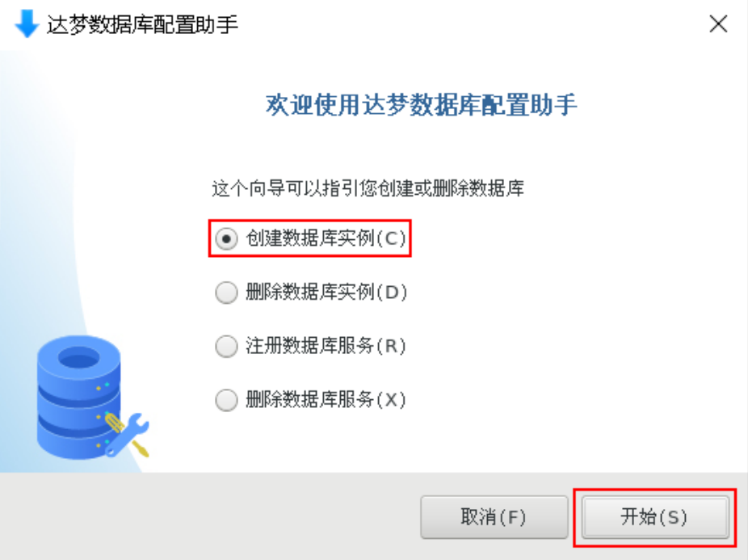This screenshot has height=560, width=748.
Task: Click the blue database cylinder illustration
Action: click(x=78, y=398)
